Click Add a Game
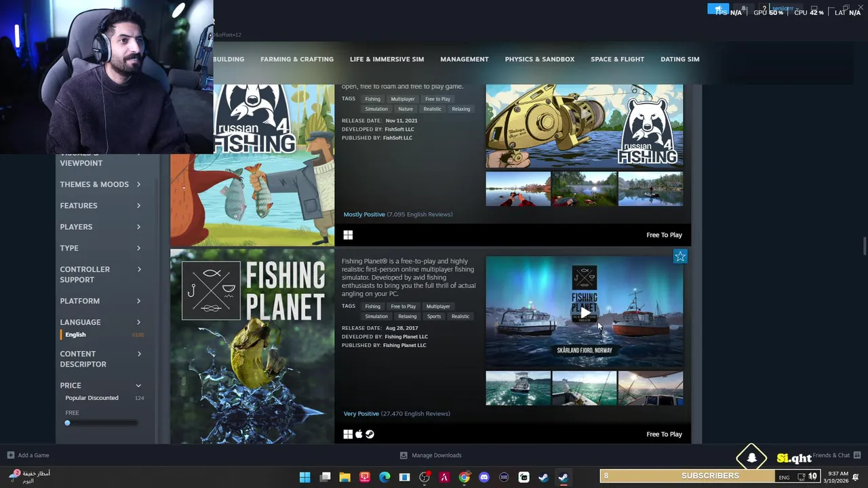Image resolution: width=868 pixels, height=488 pixels. click(x=28, y=455)
